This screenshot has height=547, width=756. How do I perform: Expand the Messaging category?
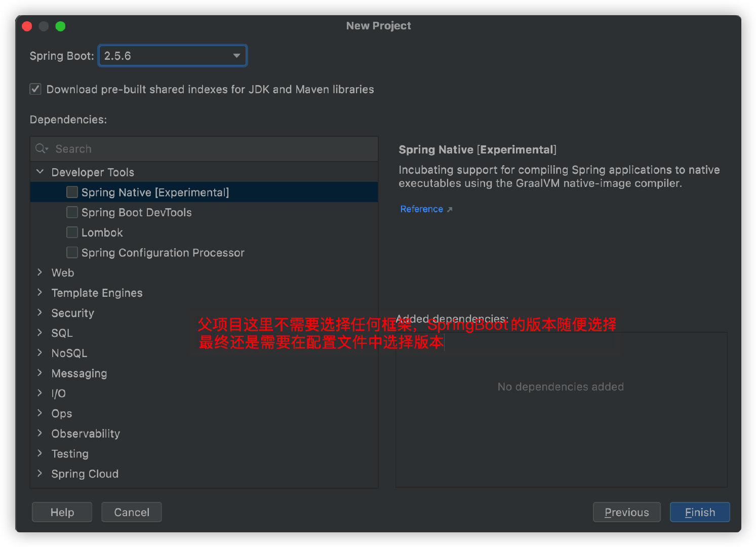(x=40, y=373)
